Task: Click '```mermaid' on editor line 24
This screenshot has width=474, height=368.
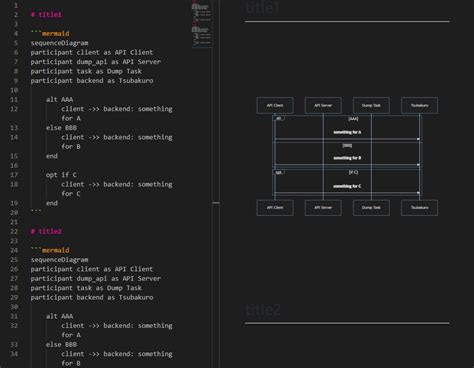Action: point(50,250)
